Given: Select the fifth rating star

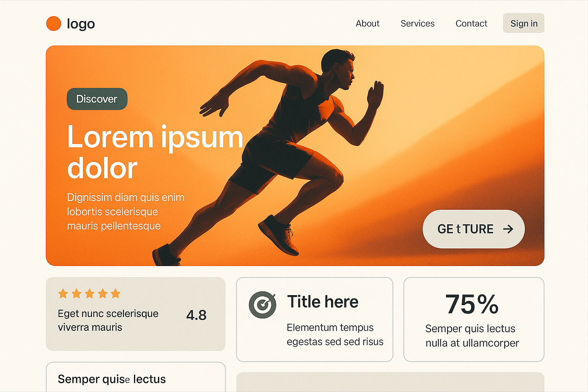Looking at the screenshot, I should tap(115, 294).
